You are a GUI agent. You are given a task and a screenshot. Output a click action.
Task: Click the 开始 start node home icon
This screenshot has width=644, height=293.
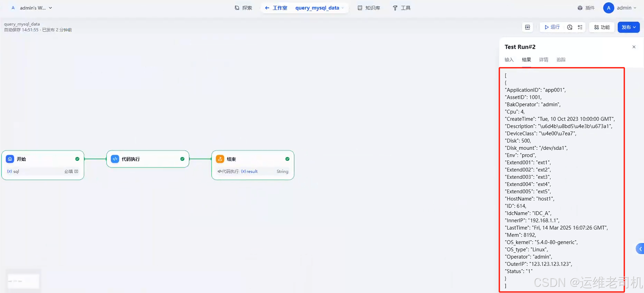pyautogui.click(x=10, y=159)
